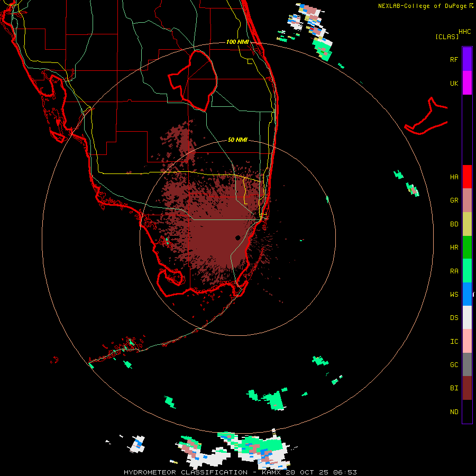Click the HR legend label text
The height and width of the screenshot is (476, 476).
pos(454,248)
